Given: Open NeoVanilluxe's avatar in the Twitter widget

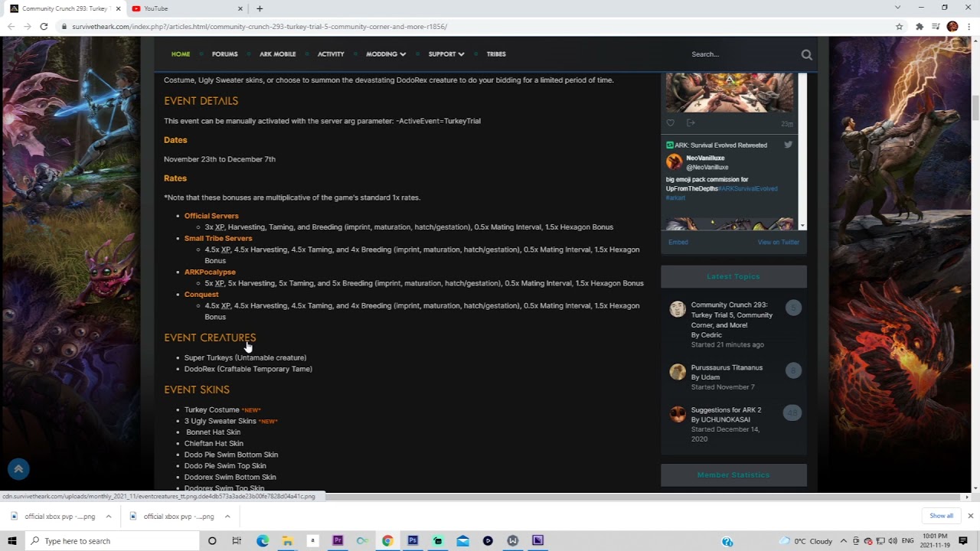Looking at the screenshot, I should [x=674, y=161].
